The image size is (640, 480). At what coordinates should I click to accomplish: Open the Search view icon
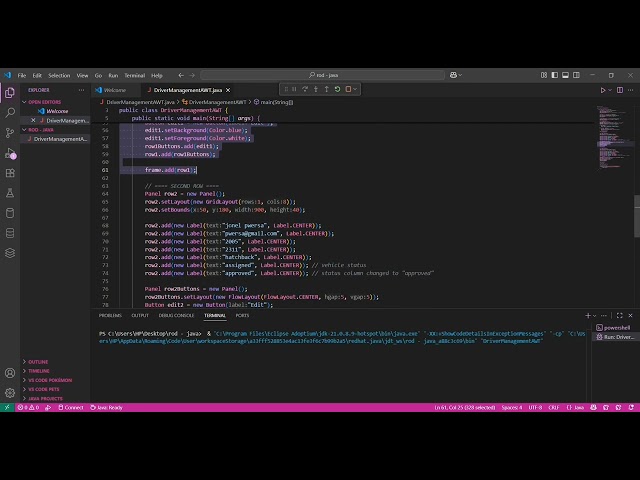coord(10,112)
